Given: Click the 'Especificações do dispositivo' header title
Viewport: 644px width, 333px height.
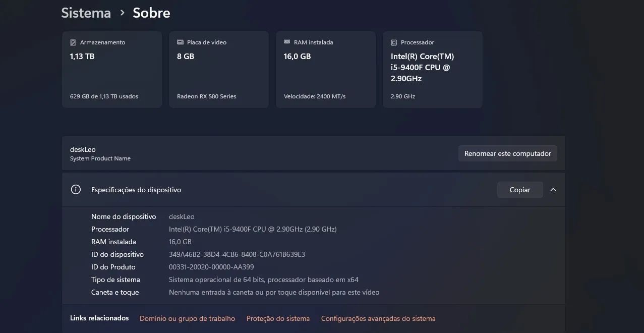Looking at the screenshot, I should tap(136, 190).
